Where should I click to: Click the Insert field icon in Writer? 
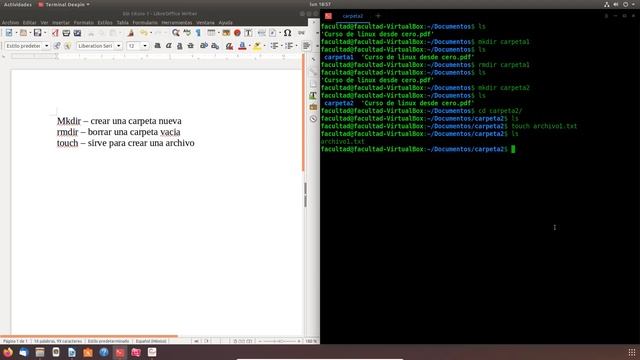[x=273, y=33]
